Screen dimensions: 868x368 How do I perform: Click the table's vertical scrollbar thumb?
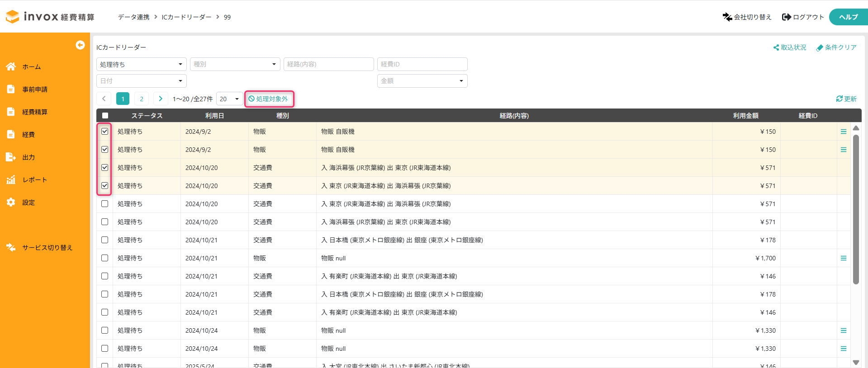pyautogui.click(x=856, y=208)
